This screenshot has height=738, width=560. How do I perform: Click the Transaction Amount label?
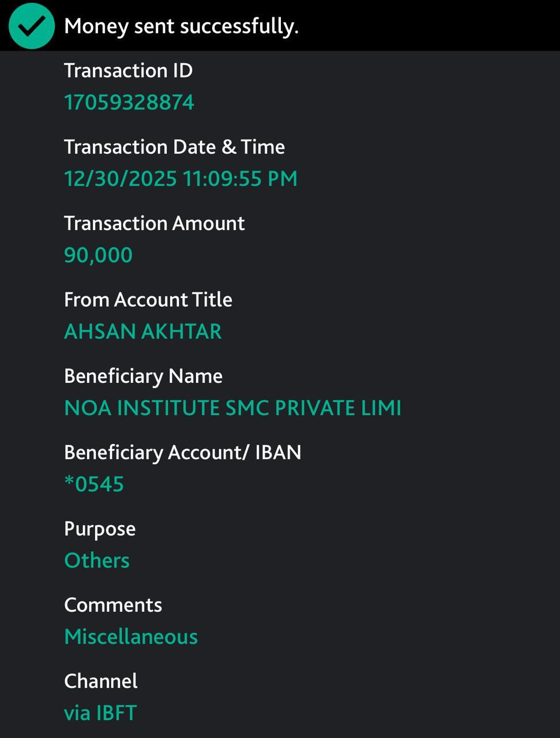154,223
